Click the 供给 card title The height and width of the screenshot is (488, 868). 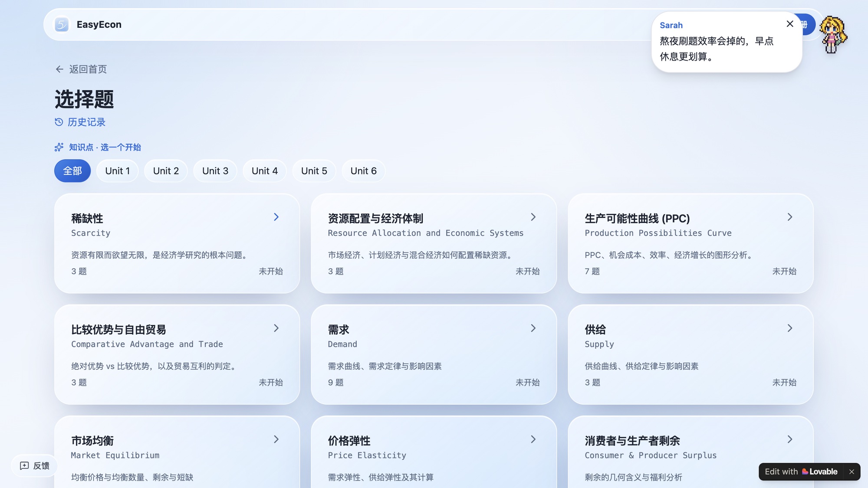tap(595, 329)
